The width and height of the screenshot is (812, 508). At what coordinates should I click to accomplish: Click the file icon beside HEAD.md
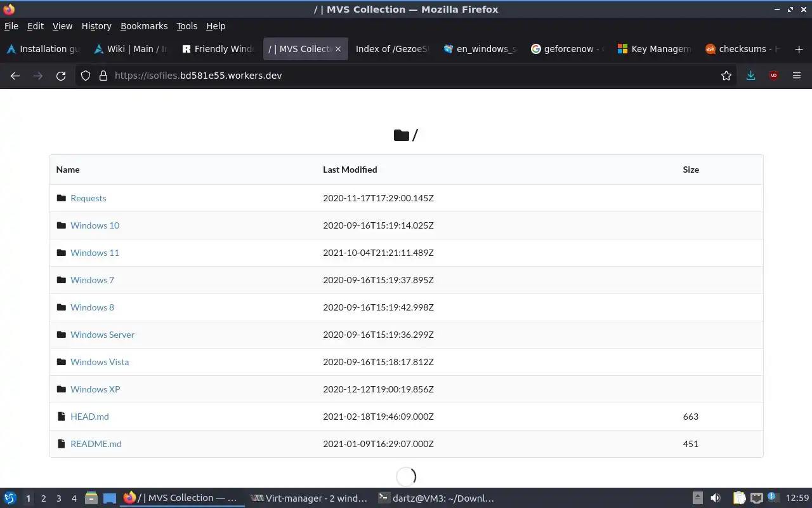62,417
